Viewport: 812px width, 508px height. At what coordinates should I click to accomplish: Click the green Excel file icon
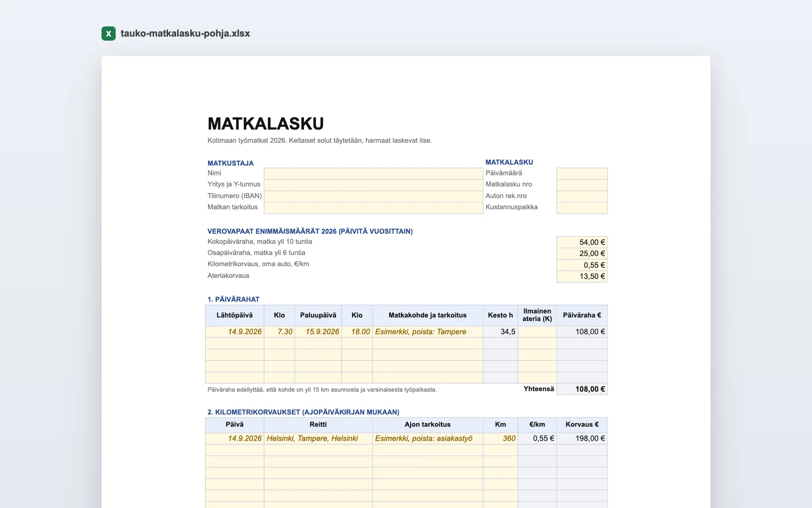(109, 34)
